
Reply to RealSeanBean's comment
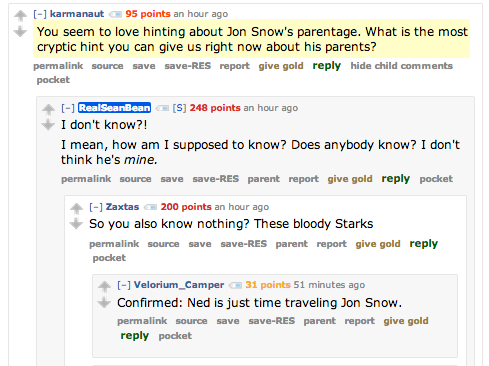pos(396,179)
